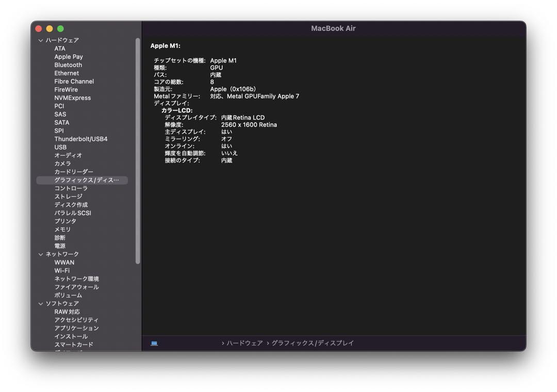The width and height of the screenshot is (557, 392).
Task: Select the highlighted グラフィックス/ディス… item
Action: pos(82,180)
